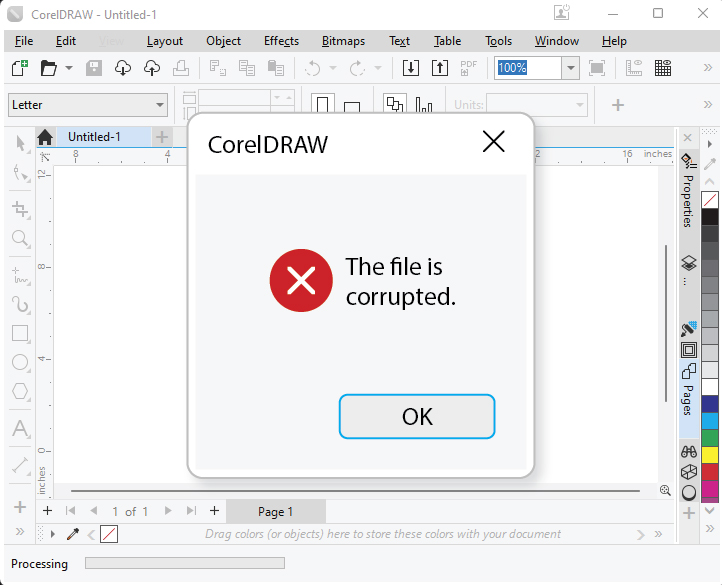Click the eyedropper in document palette
722x585 pixels.
point(73,534)
